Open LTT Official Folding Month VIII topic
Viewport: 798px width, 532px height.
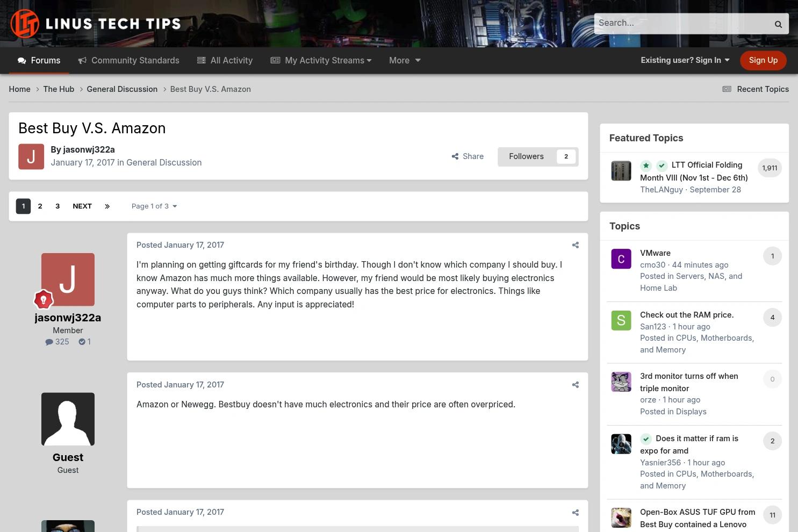[694, 171]
